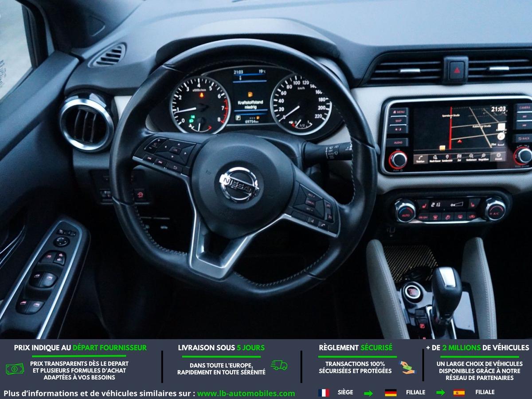
Task: Tap the Verkleinern zoom-out icon
Action: [471, 157]
